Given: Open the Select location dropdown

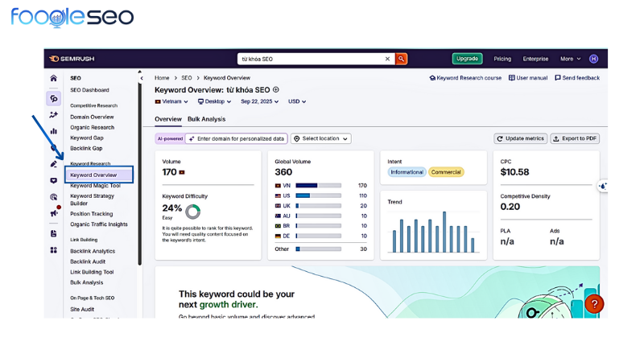Looking at the screenshot, I should 321,138.
